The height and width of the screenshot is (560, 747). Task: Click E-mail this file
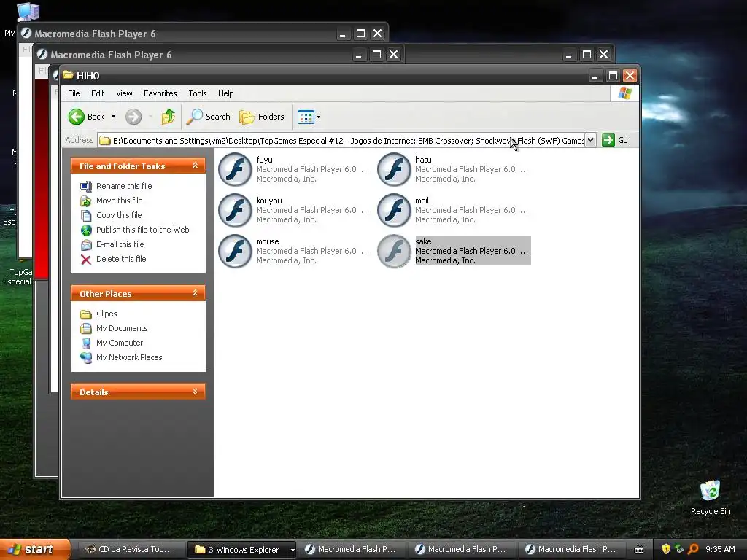coord(120,244)
